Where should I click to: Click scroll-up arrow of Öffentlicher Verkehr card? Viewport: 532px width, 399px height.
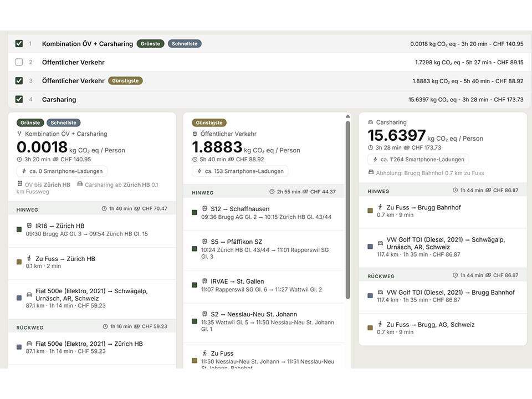click(x=347, y=116)
